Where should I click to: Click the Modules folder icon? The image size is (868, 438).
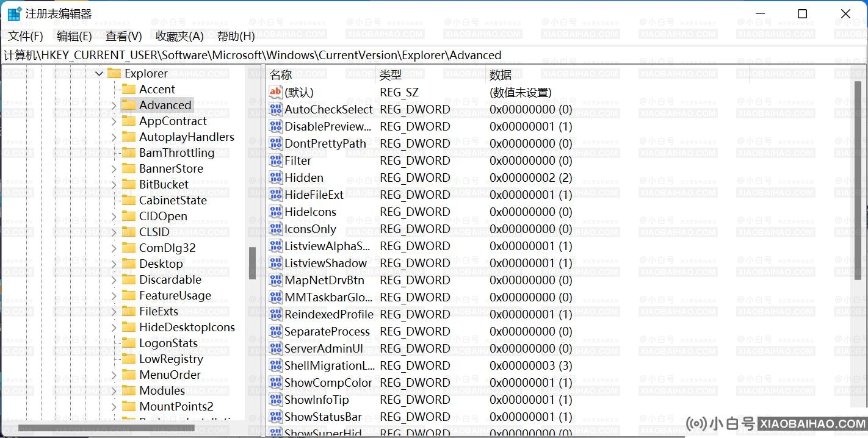(x=129, y=390)
